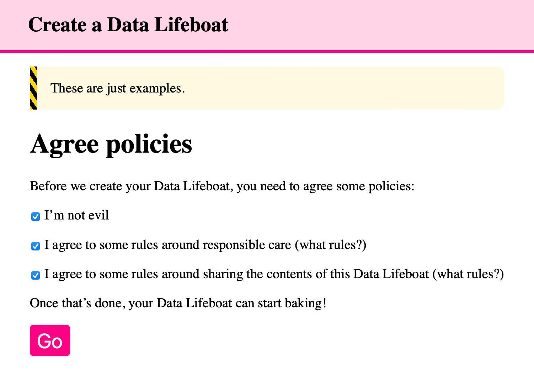
Task: Untick the responsible care rules checkbox
Action: coord(36,246)
